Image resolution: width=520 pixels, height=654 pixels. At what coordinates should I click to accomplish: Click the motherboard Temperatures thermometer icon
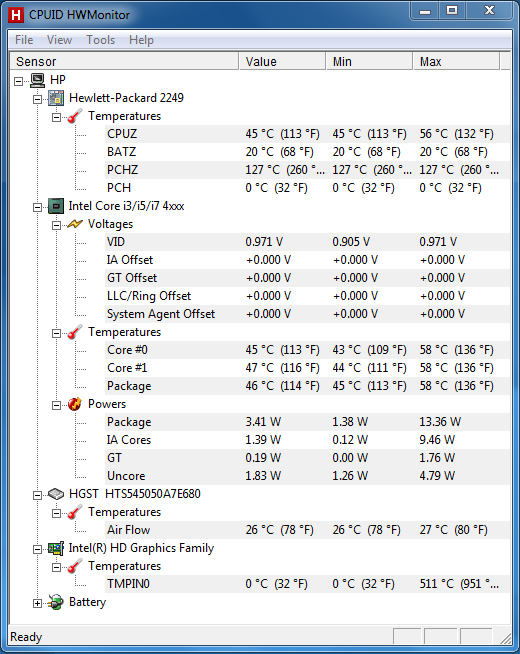[75, 116]
